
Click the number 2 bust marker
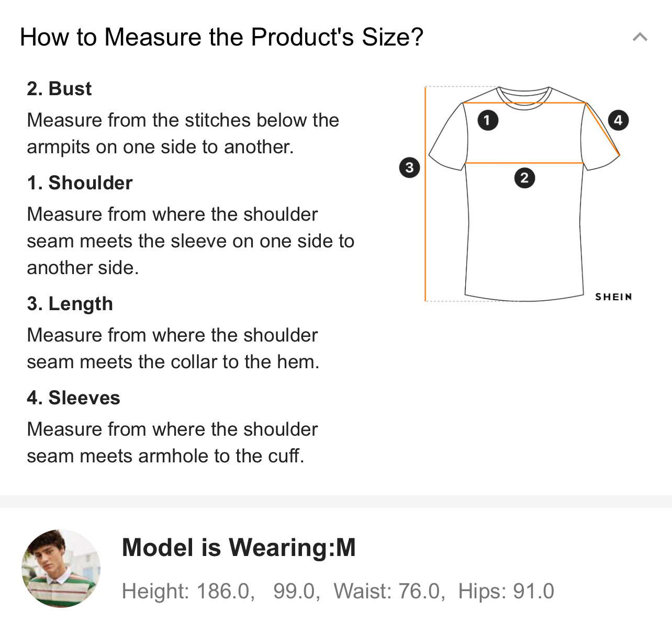click(524, 178)
